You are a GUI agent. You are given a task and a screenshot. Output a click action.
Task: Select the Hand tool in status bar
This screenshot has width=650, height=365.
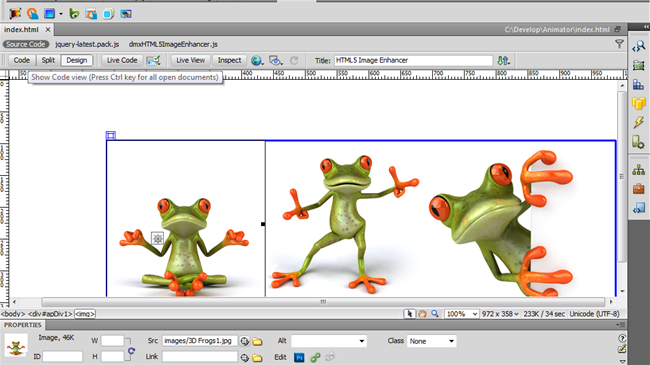422,314
